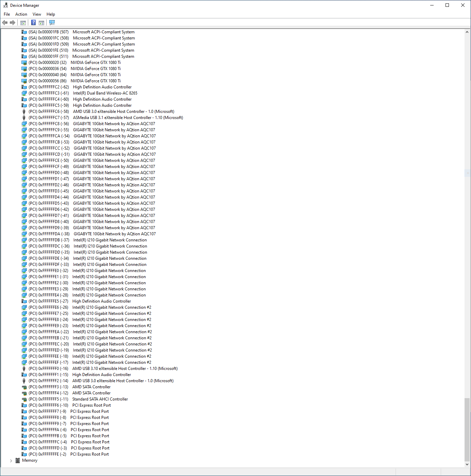Screen dimensions: 471x476
Task: Select the (PCI) 0xFFFFFFD0 (-48) GIGABYTE row
Action: pos(92,173)
